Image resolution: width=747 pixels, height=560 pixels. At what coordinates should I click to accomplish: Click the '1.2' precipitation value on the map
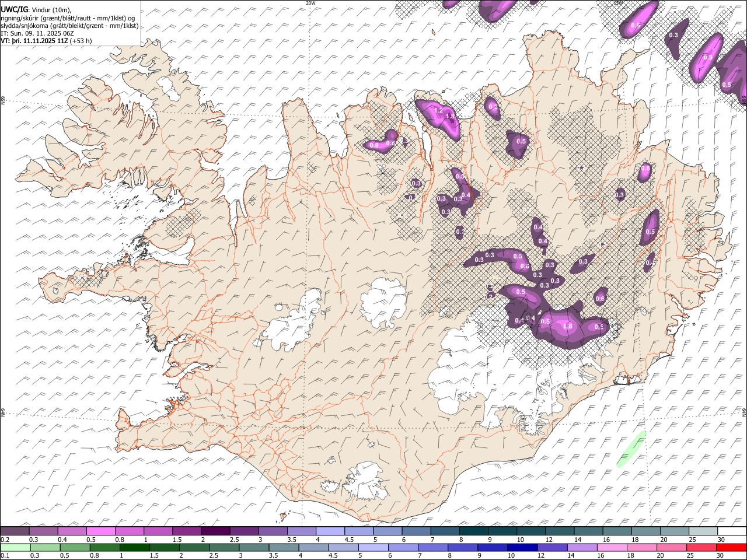coord(439,110)
